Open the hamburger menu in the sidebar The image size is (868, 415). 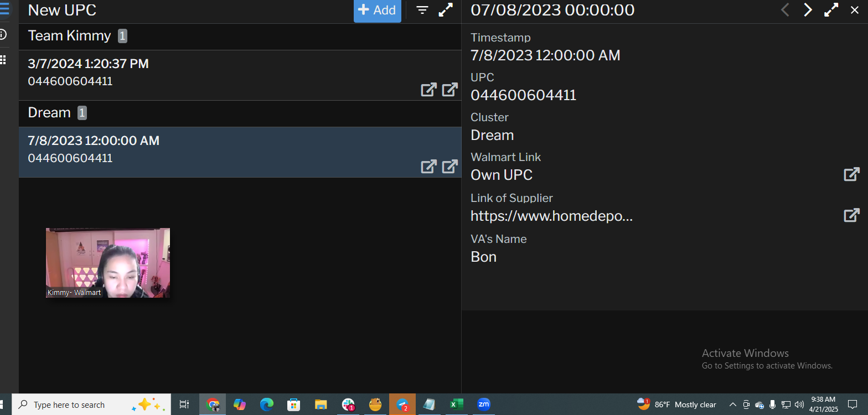(x=4, y=10)
